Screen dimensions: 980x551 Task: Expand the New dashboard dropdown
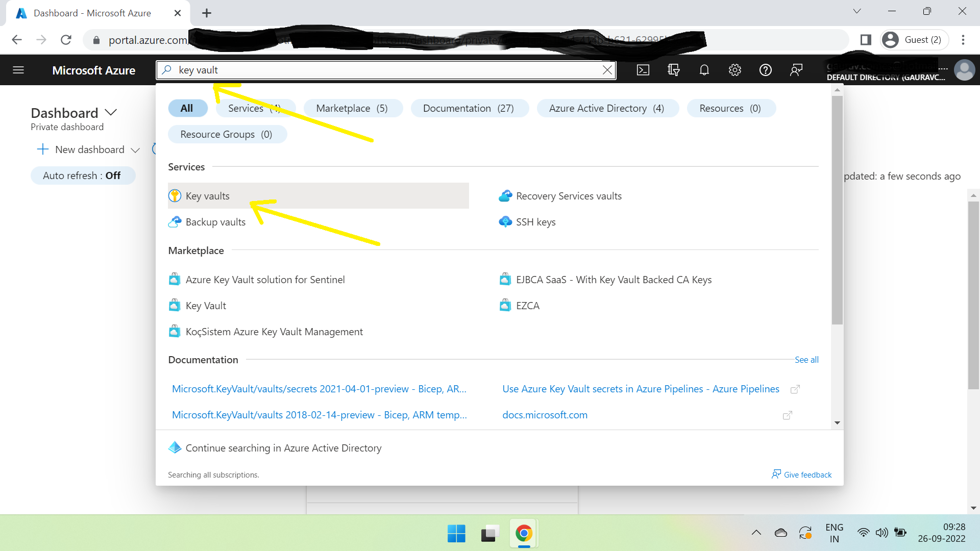pos(135,150)
